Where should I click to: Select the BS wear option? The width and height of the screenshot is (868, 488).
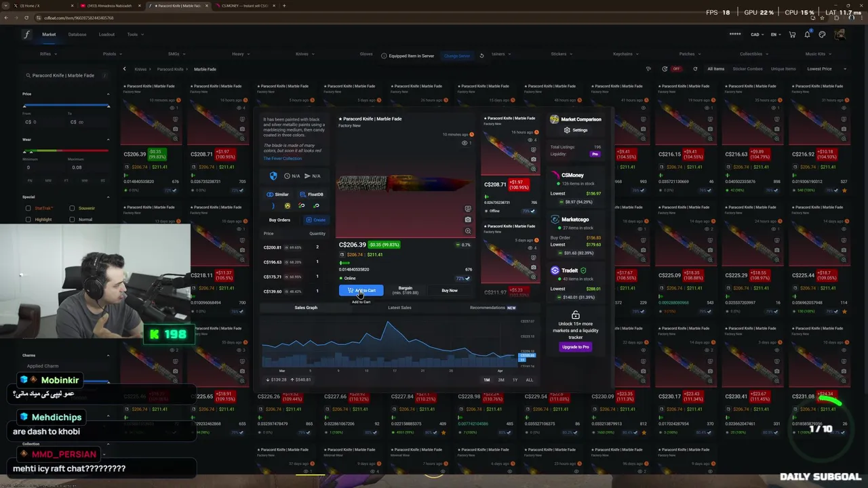click(103, 181)
